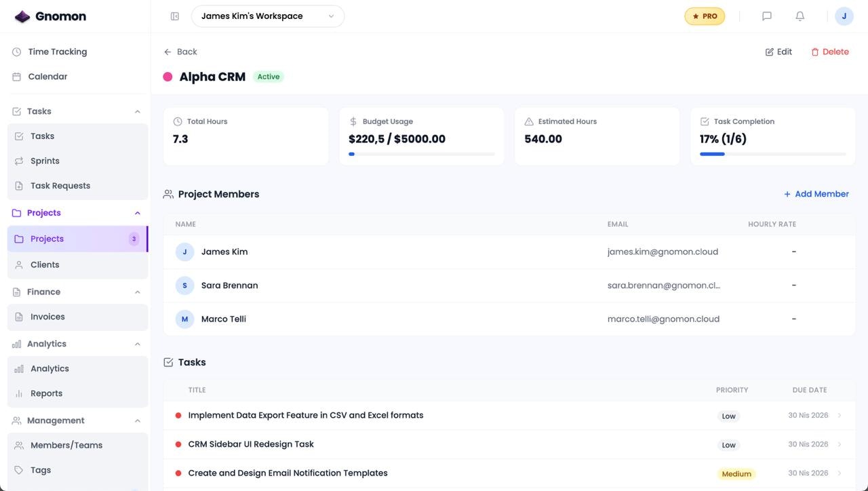
Task: Click Sara Brennan's avatar icon
Action: [x=184, y=286]
